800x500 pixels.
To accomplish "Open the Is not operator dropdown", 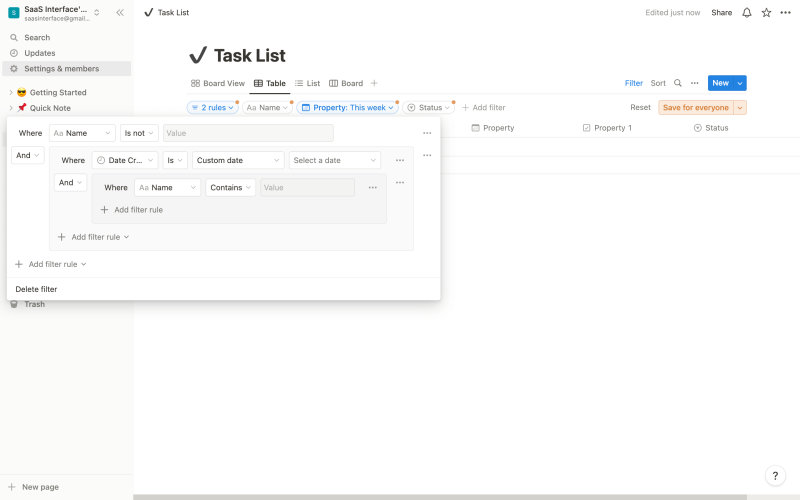I will coord(139,133).
